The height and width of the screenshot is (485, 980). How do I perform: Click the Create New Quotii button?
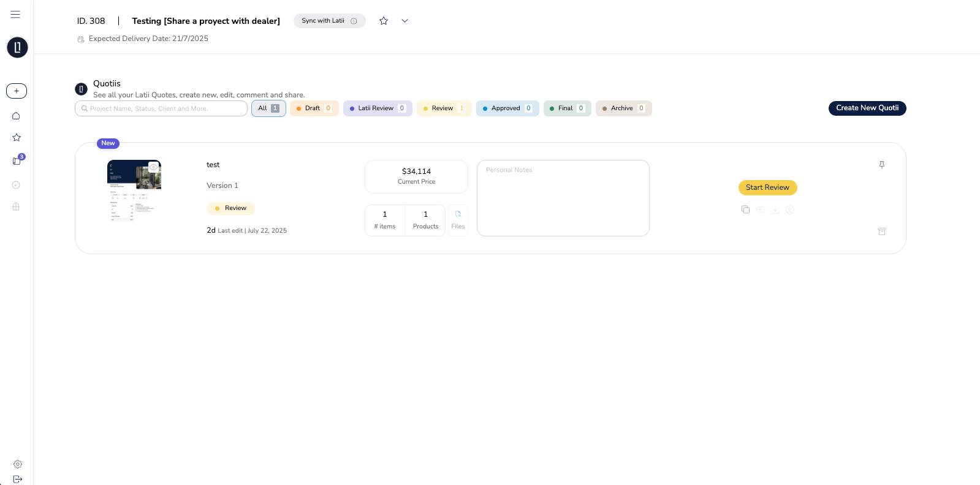[x=867, y=108]
